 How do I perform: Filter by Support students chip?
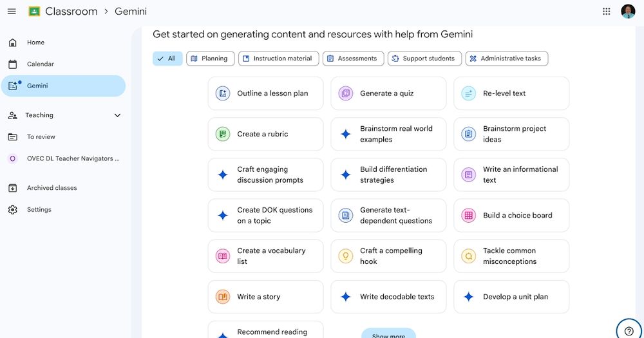tap(424, 59)
